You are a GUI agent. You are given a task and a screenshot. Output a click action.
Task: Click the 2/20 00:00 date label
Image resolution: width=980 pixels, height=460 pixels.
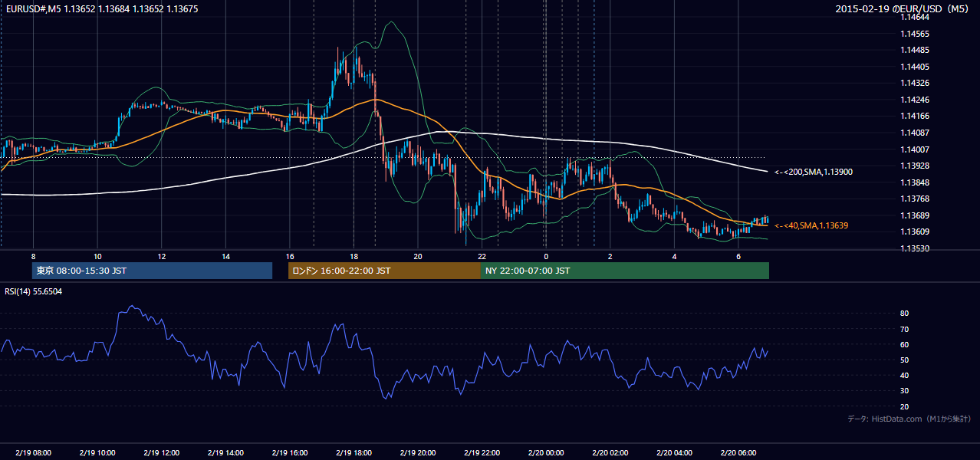(545, 453)
